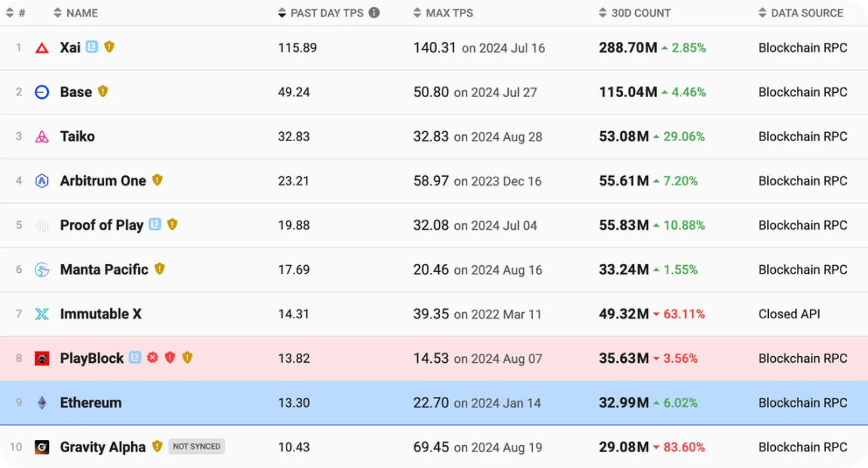Open the Immutable X name link

(x=101, y=313)
